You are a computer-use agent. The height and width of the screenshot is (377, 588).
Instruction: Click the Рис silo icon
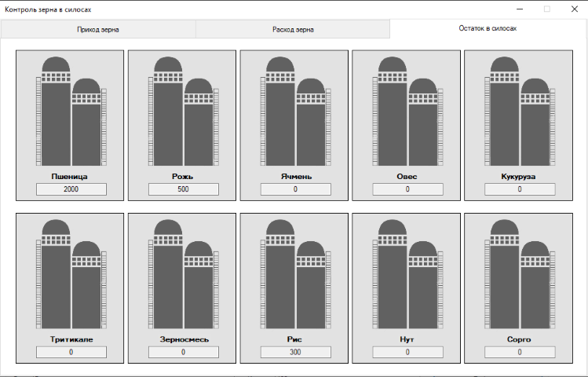click(295, 274)
